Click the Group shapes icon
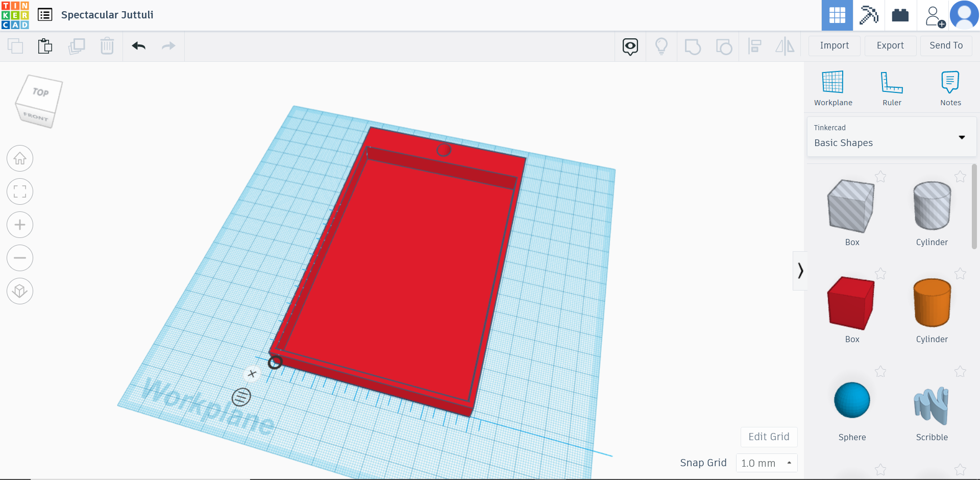 pyautogui.click(x=693, y=46)
